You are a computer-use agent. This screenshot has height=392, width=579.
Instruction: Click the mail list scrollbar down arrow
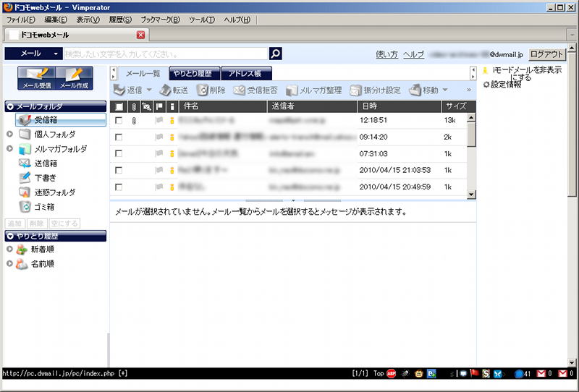(x=471, y=195)
